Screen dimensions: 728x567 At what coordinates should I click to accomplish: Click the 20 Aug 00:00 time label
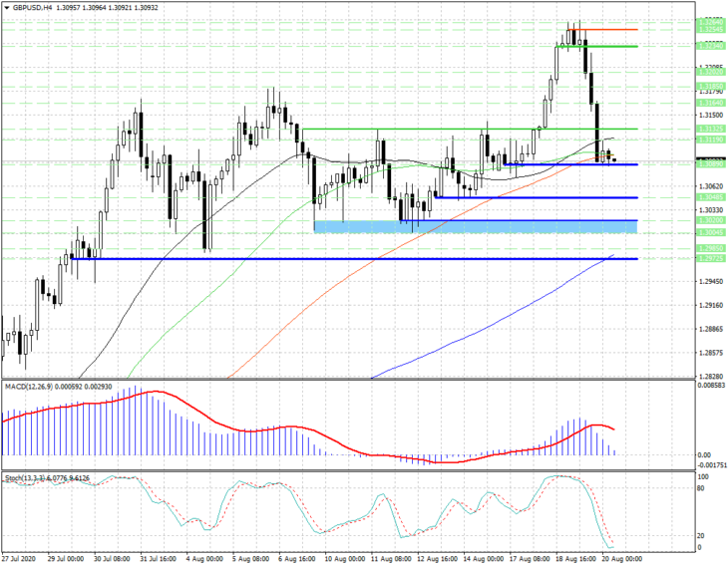point(622,559)
